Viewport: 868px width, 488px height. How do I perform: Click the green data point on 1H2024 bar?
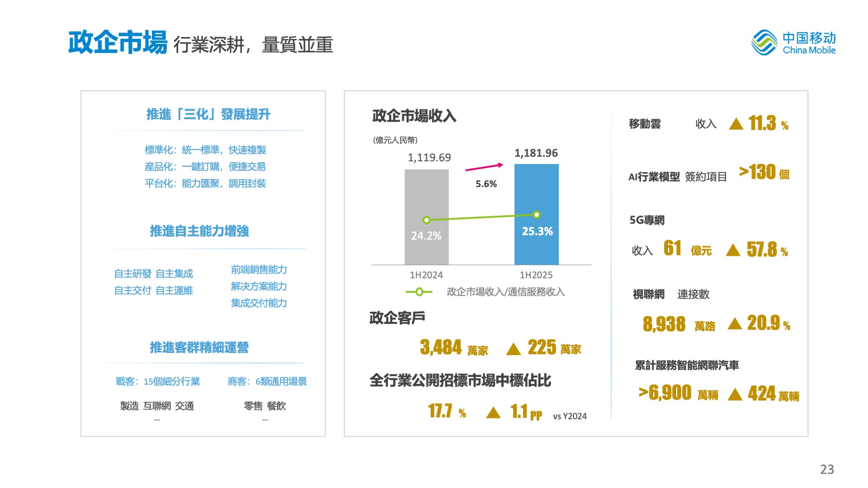pos(426,220)
